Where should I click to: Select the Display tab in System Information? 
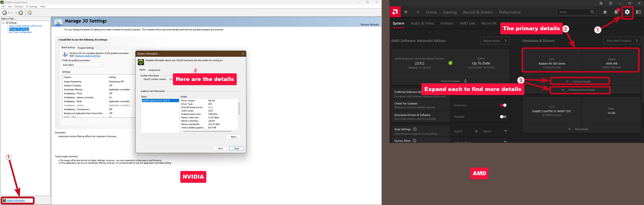click(143, 70)
